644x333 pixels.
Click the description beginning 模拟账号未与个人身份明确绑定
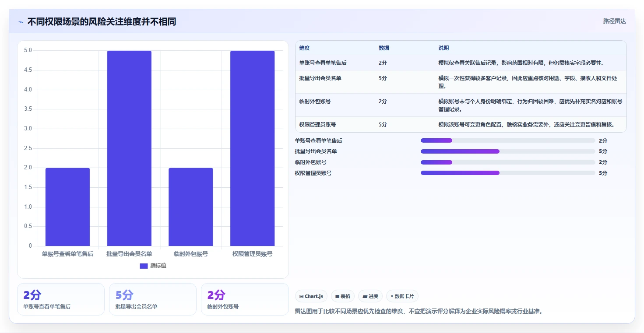(x=530, y=105)
